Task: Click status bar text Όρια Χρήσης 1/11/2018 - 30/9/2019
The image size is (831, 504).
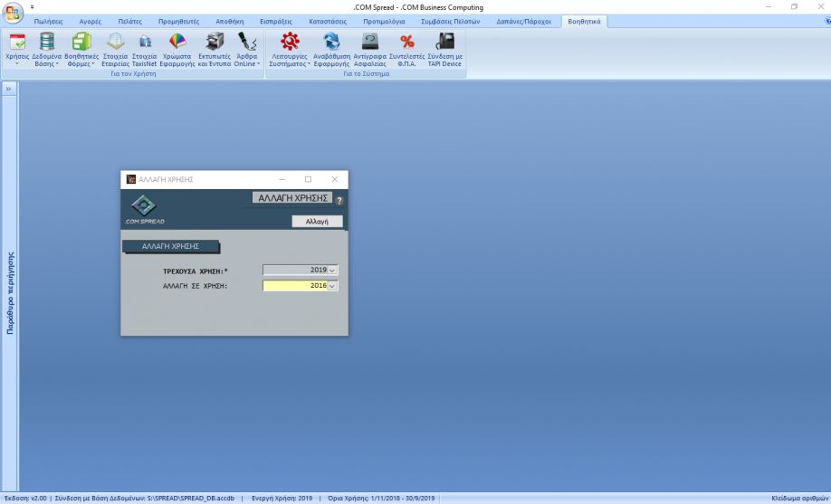Action: click(x=381, y=499)
